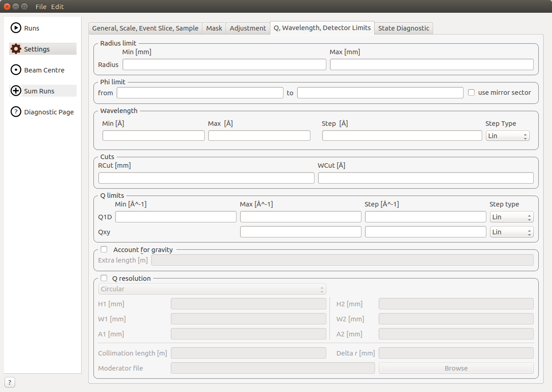Open the Edit menu

coord(57,7)
